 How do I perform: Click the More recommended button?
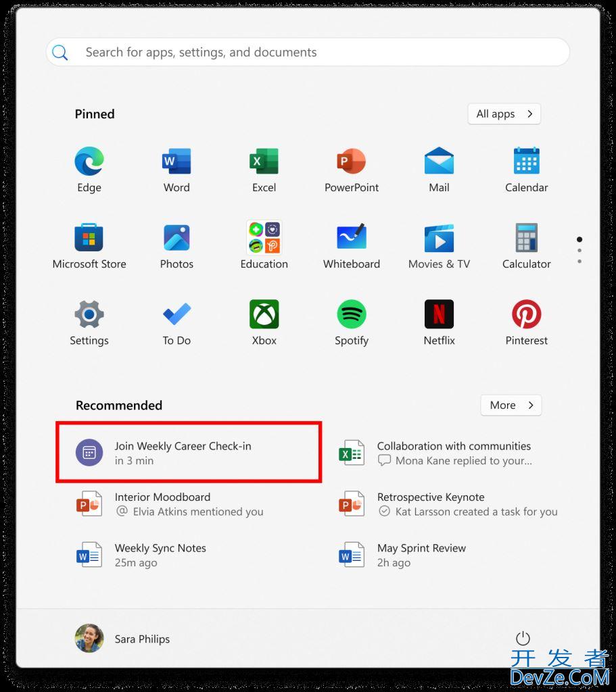point(511,405)
